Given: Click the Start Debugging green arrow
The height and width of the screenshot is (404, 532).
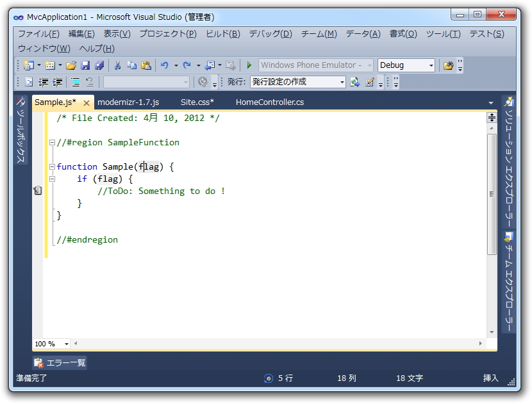Looking at the screenshot, I should [249, 65].
